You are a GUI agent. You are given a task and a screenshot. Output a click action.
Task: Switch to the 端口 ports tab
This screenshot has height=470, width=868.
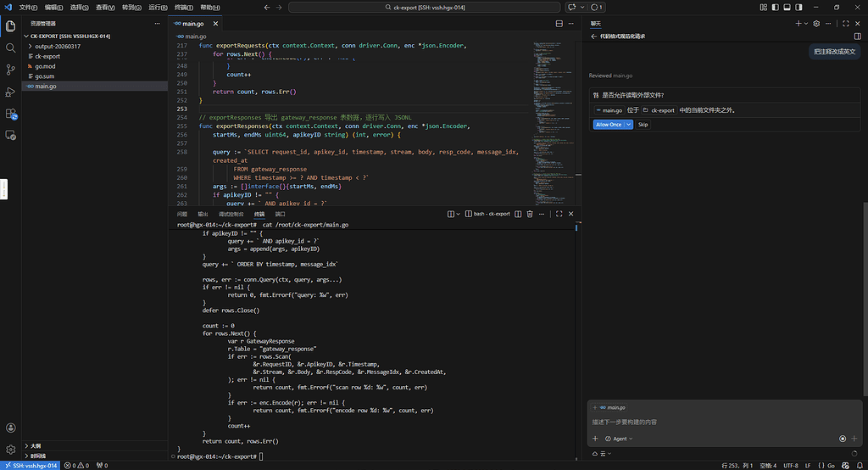(x=281, y=214)
